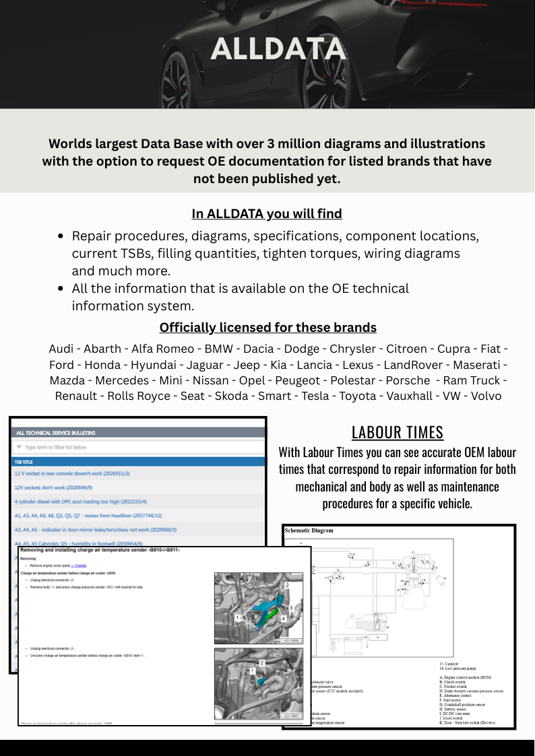Click the 'Schematic Diagram' heading

click(x=309, y=530)
